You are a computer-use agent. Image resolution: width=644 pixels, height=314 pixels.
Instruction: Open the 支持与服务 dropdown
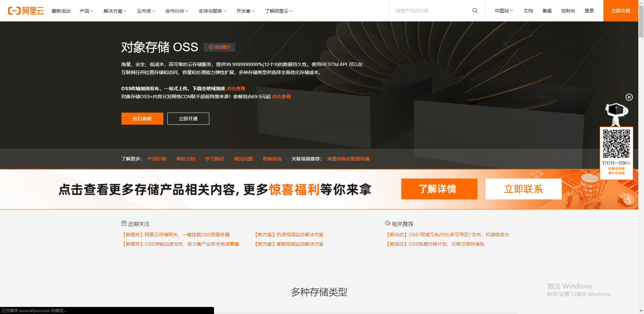[212, 11]
